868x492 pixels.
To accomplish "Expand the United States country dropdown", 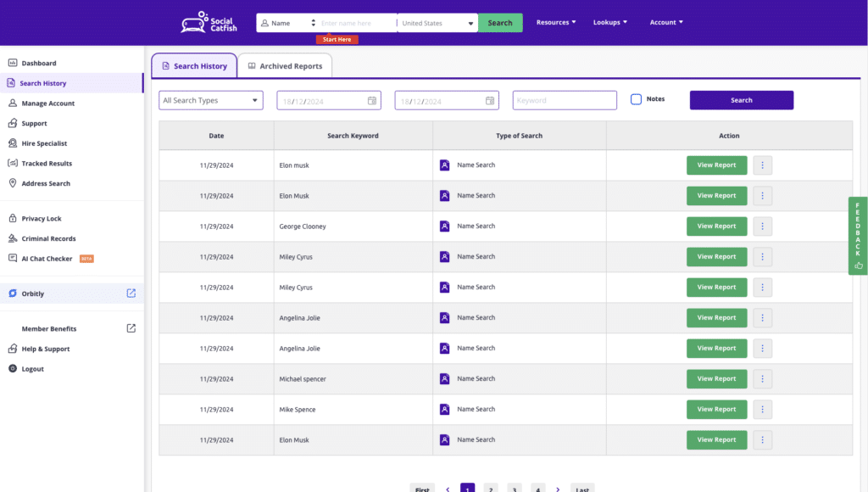I will click(437, 23).
